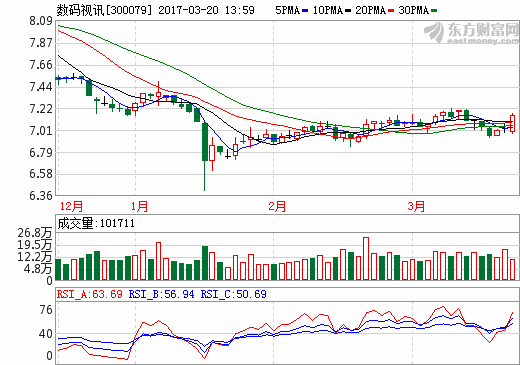Click the 7.22 price axis label

tap(41, 109)
